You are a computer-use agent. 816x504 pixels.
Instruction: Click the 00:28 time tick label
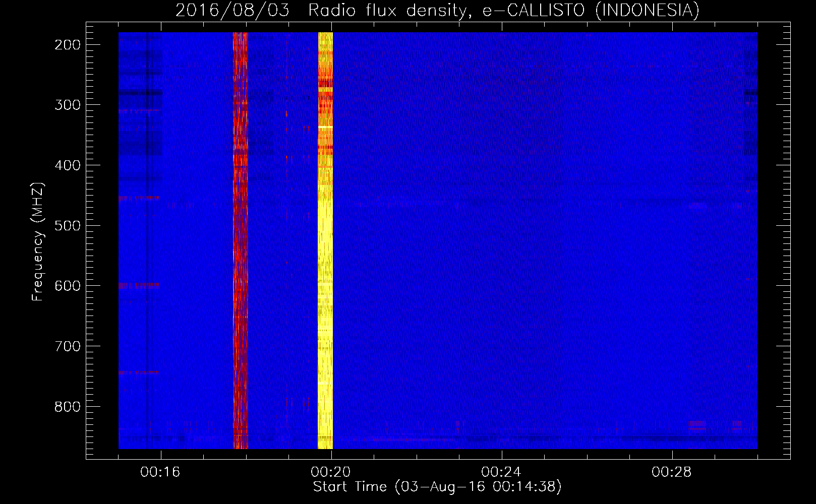pos(672,472)
